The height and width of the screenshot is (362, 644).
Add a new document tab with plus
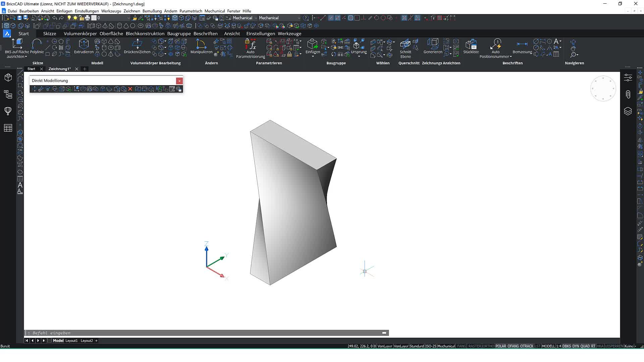tap(85, 69)
